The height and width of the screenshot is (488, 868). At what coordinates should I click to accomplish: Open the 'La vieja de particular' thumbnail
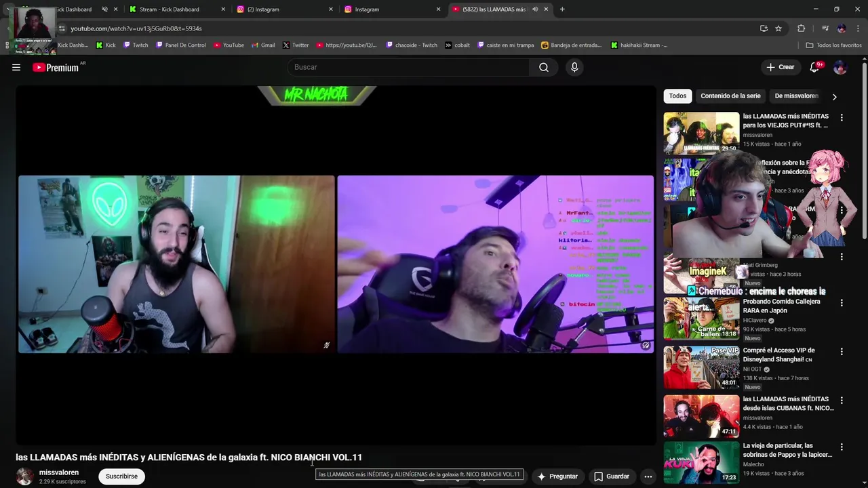click(701, 463)
